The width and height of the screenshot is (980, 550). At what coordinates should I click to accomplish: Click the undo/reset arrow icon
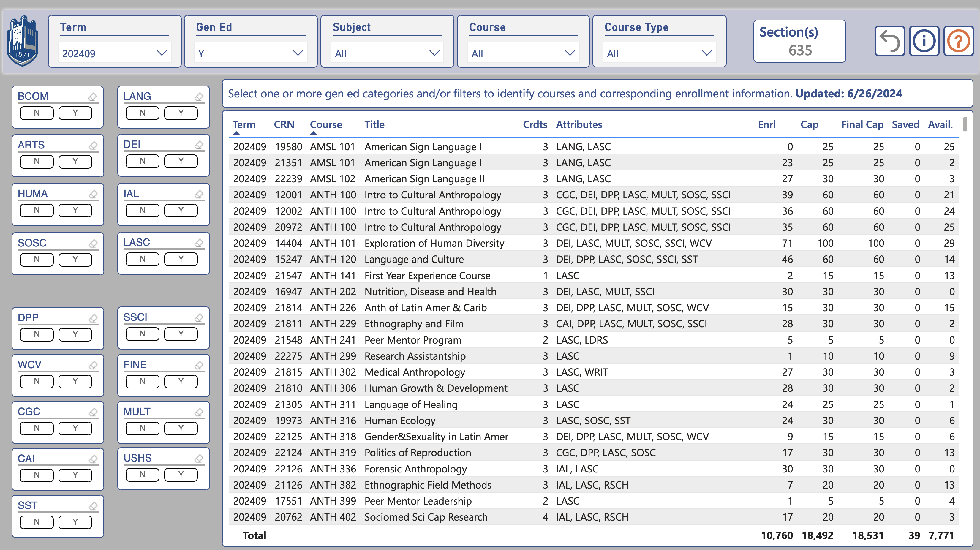[x=889, y=41]
